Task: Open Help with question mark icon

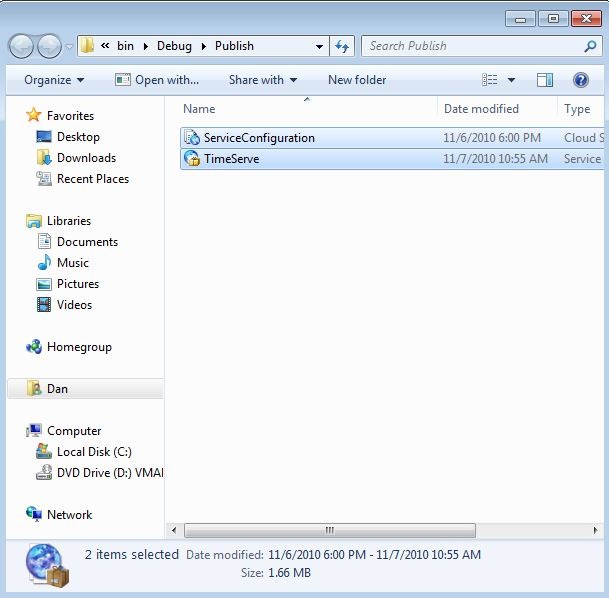Action: coord(581,80)
